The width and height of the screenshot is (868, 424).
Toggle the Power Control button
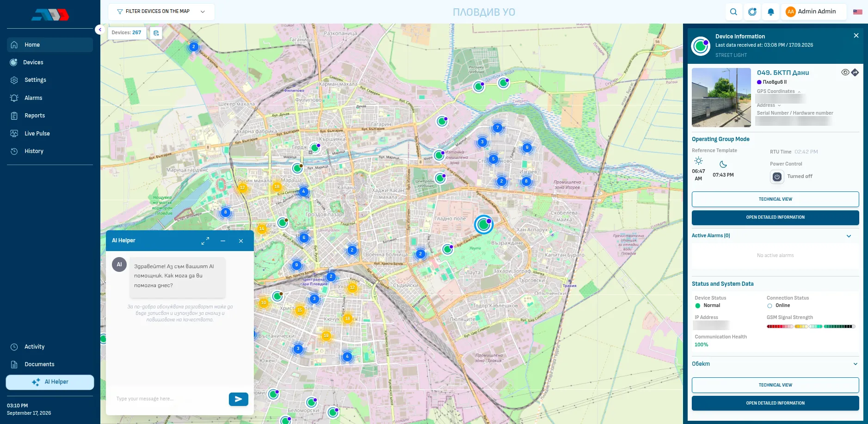click(x=777, y=177)
